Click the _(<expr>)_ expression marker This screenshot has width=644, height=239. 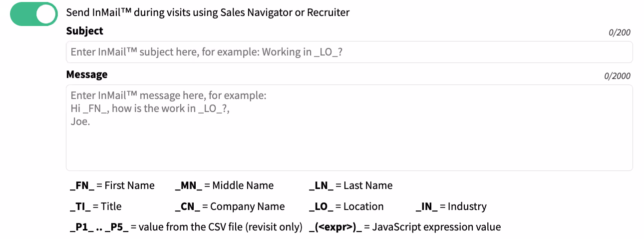coord(335,227)
